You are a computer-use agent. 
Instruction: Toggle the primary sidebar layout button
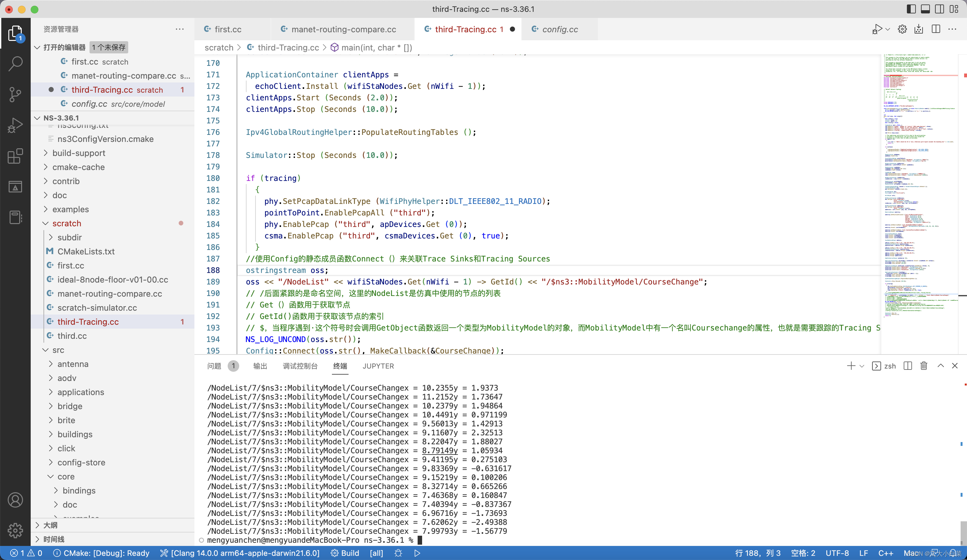click(x=911, y=9)
